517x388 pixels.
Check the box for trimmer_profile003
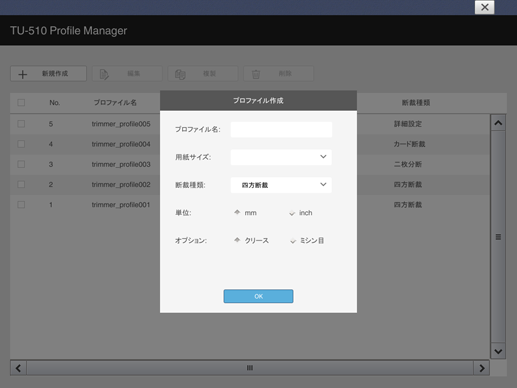point(21,164)
